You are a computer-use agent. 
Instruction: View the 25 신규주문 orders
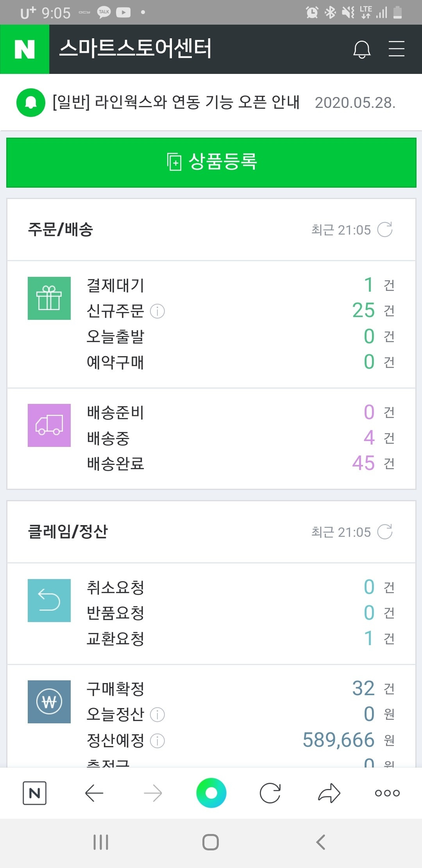(x=363, y=310)
